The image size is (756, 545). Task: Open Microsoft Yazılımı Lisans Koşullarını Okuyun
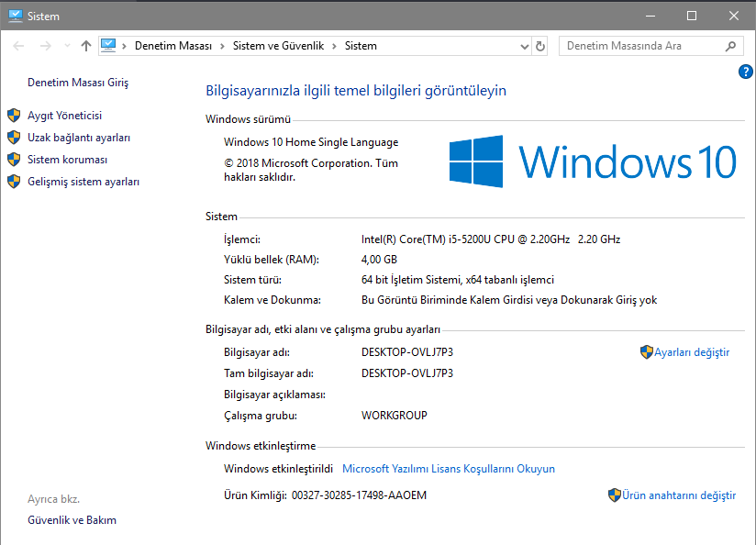[448, 469]
